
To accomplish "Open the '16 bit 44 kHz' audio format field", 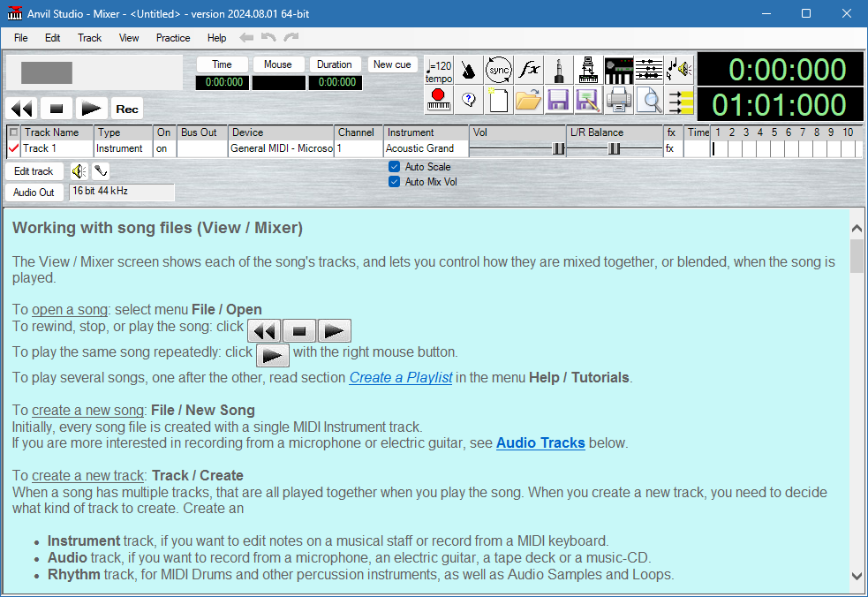I will (x=122, y=192).
